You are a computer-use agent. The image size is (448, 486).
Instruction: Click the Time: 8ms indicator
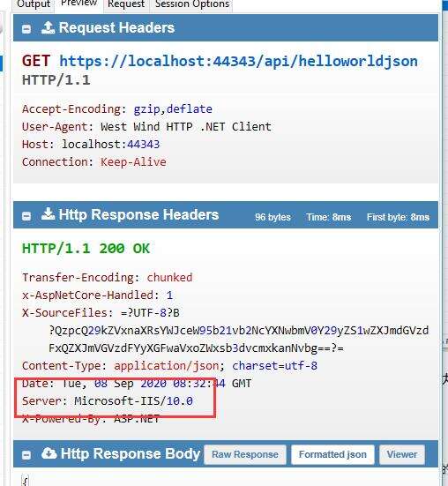tap(329, 217)
